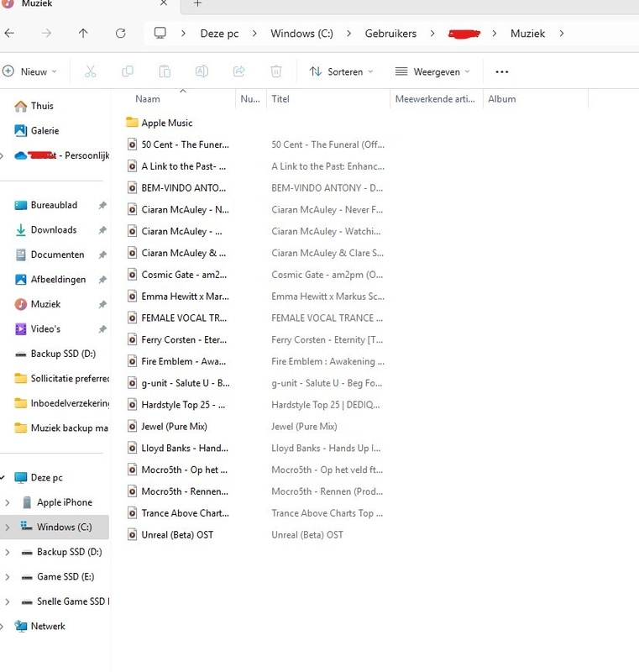Click Windows (C:) breadcrumb in address bar
This screenshot has width=639, height=672.
tap(301, 34)
